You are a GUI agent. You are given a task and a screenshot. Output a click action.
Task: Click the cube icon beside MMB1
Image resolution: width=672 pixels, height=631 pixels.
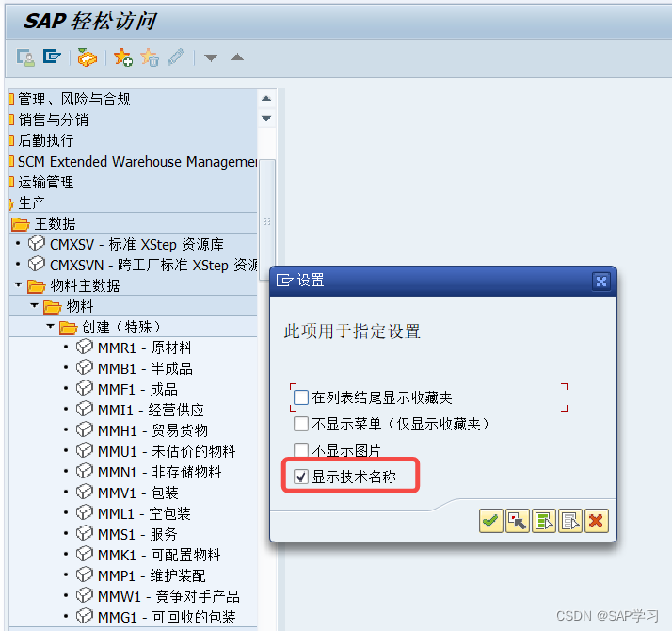coord(85,367)
